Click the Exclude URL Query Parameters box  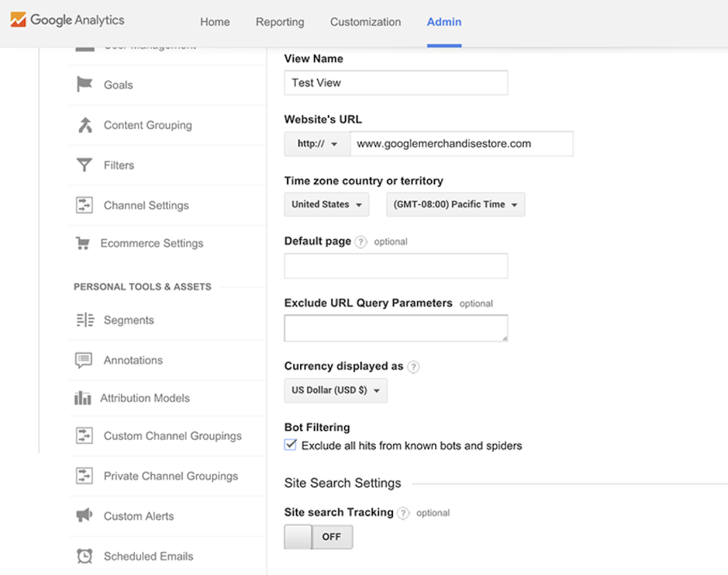coord(396,328)
